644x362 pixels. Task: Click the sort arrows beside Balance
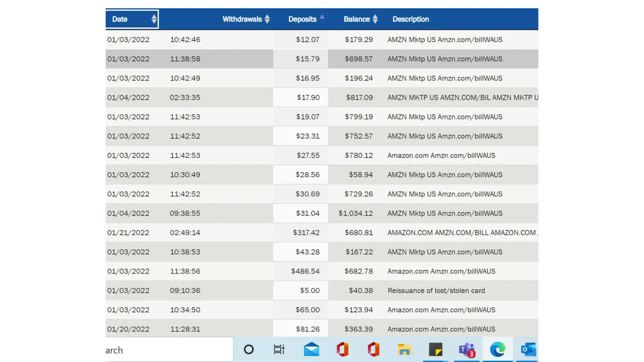tap(375, 19)
